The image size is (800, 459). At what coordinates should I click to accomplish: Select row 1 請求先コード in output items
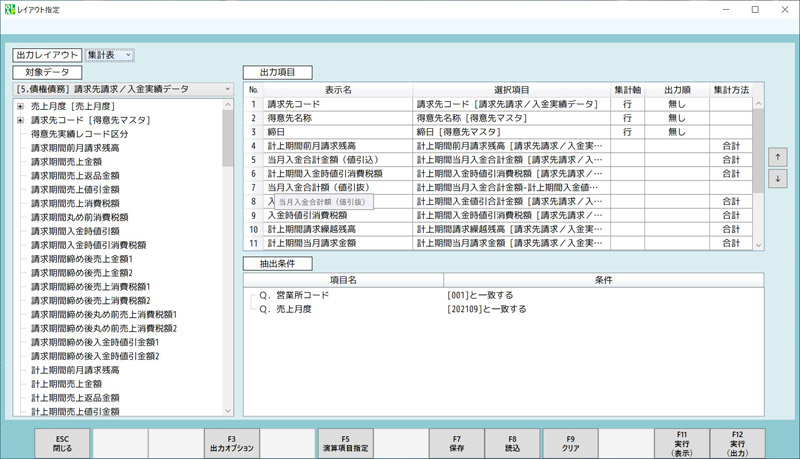[x=330, y=103]
